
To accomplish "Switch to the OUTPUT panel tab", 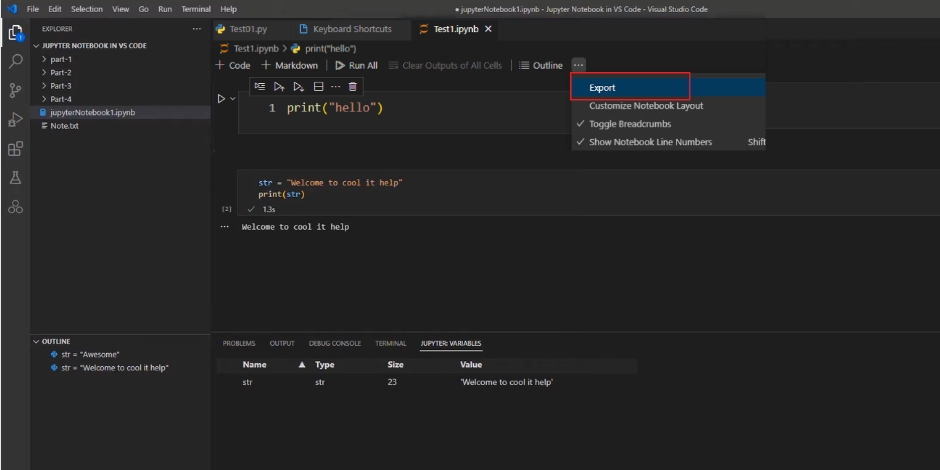I will coord(282,344).
